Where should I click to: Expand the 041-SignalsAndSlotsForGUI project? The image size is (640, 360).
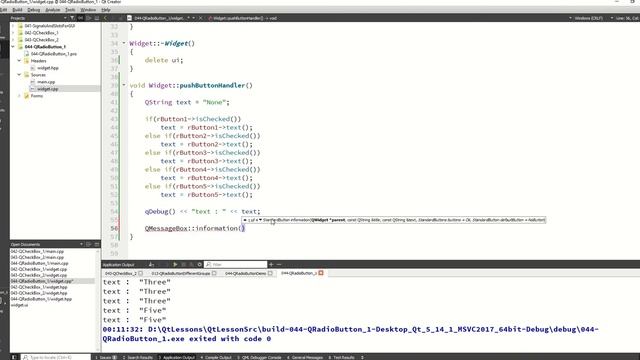(x=13, y=26)
